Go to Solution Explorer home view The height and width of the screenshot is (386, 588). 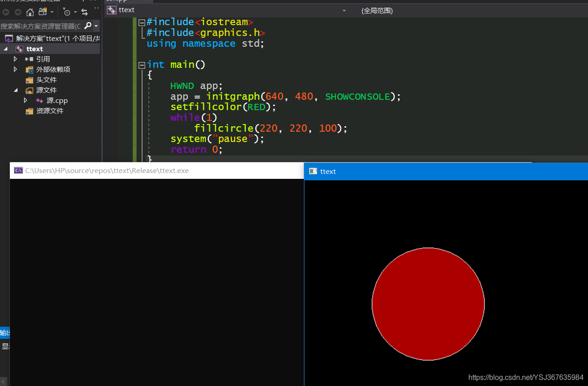pos(30,12)
